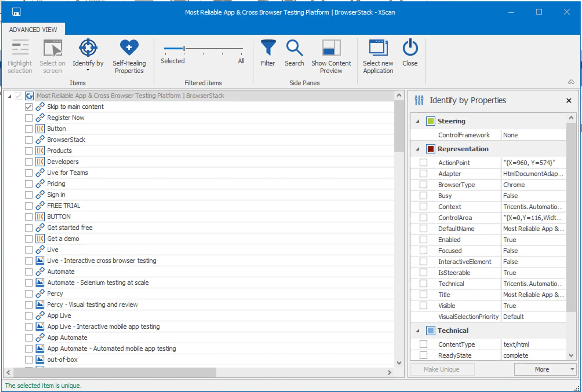Click Select new Application icon

click(x=378, y=48)
